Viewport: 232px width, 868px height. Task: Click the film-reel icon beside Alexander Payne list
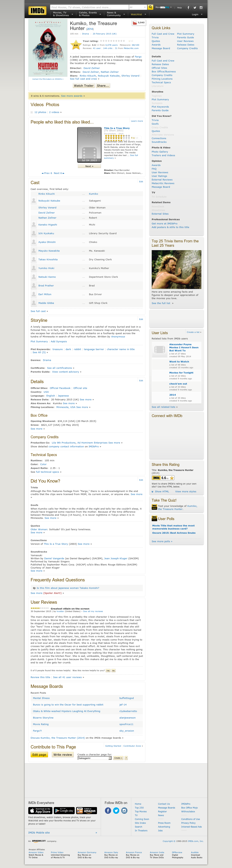click(160, 350)
